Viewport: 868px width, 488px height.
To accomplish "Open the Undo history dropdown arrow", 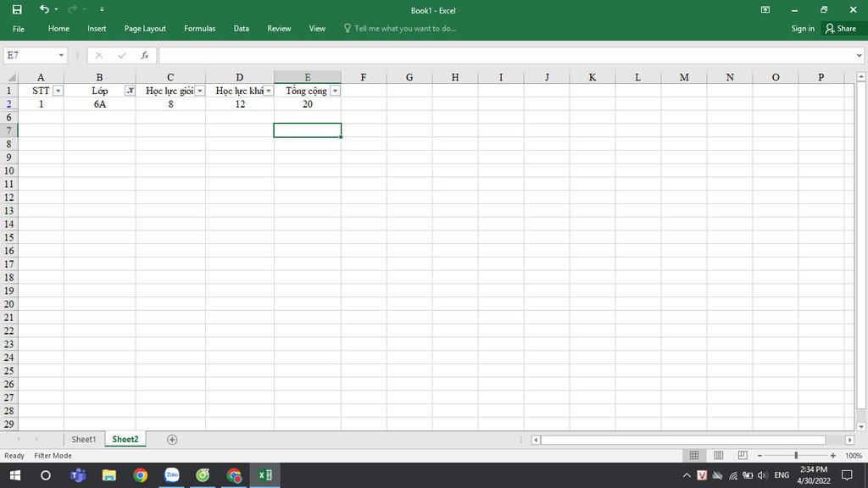I will click(x=56, y=9).
